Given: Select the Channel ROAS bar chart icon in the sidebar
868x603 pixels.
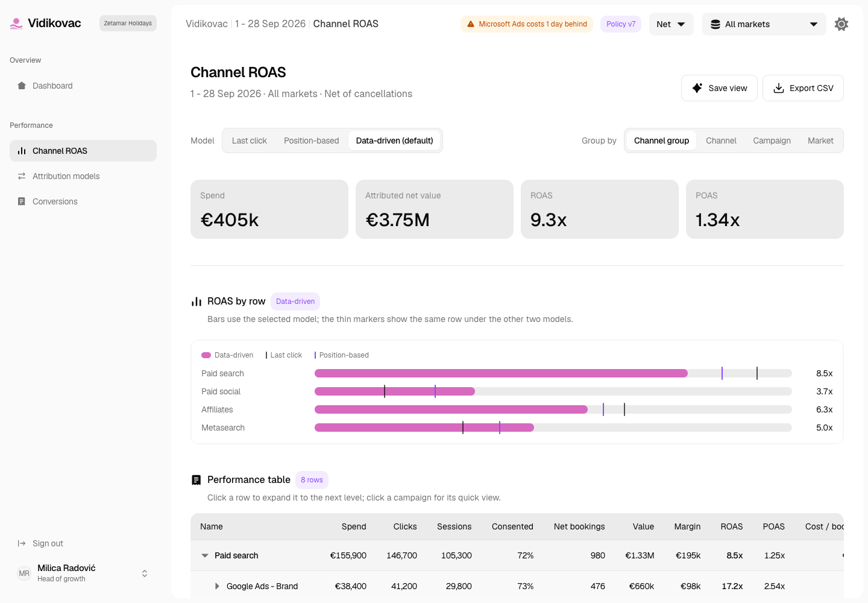Looking at the screenshot, I should point(22,151).
